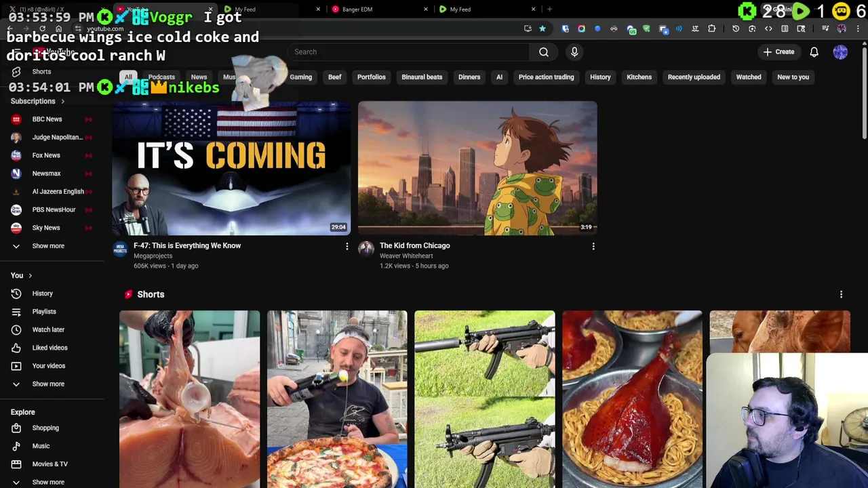Click the media controls music-note icon
868x488 pixels.
pyautogui.click(x=825, y=28)
